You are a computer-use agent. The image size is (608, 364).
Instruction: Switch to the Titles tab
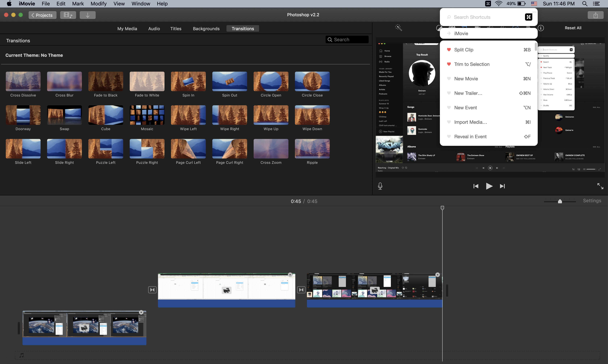176,28
